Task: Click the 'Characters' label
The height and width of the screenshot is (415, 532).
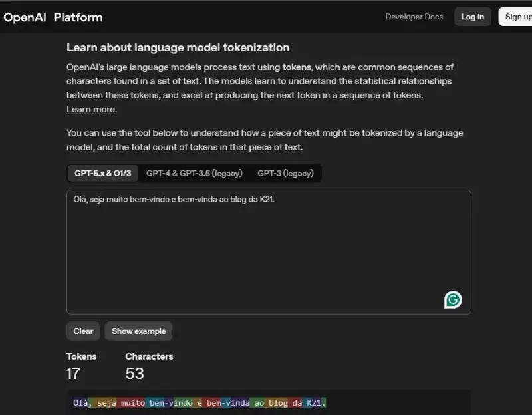Action: point(149,356)
